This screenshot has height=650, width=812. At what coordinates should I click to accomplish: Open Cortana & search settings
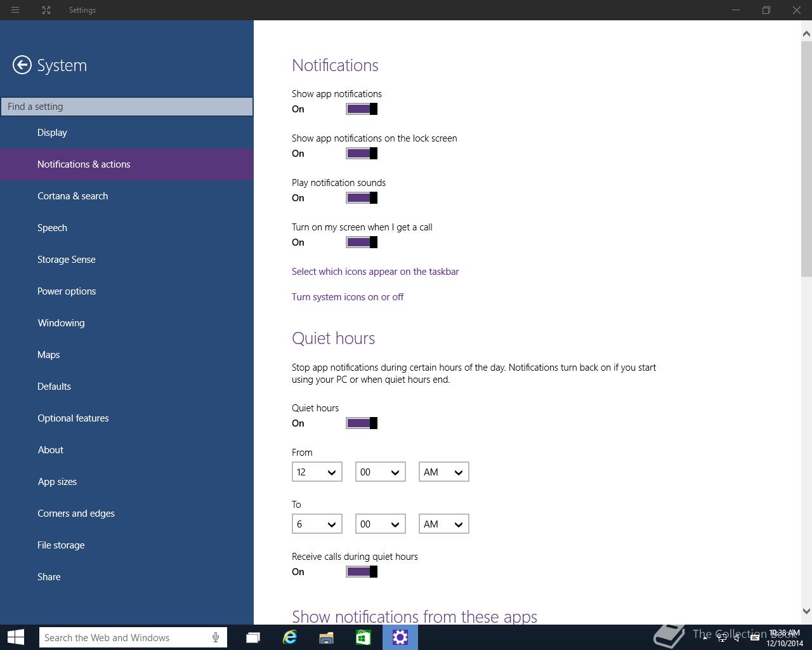127,196
